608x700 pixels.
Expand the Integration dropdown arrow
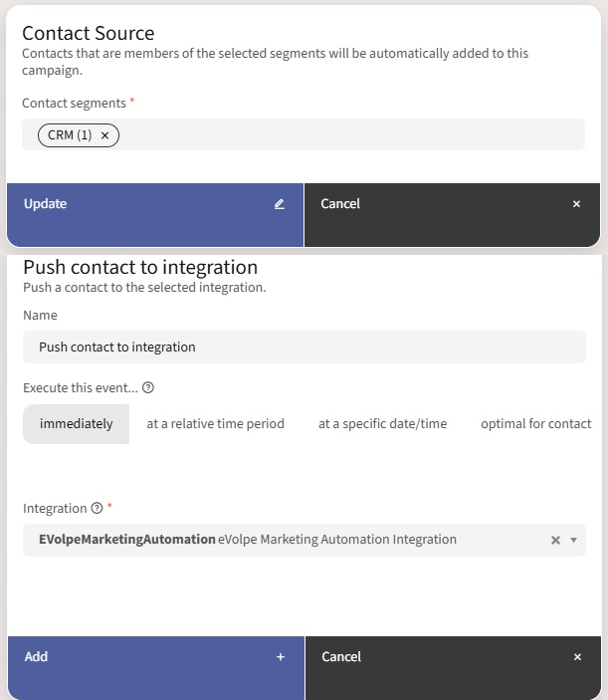click(x=573, y=540)
